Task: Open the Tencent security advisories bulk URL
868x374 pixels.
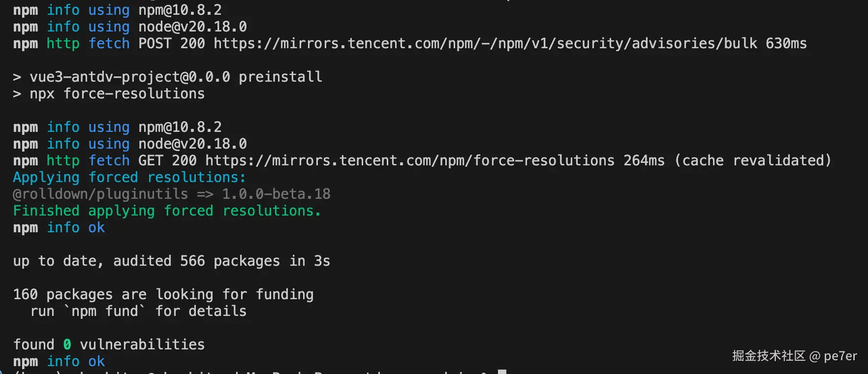Action: [x=485, y=43]
